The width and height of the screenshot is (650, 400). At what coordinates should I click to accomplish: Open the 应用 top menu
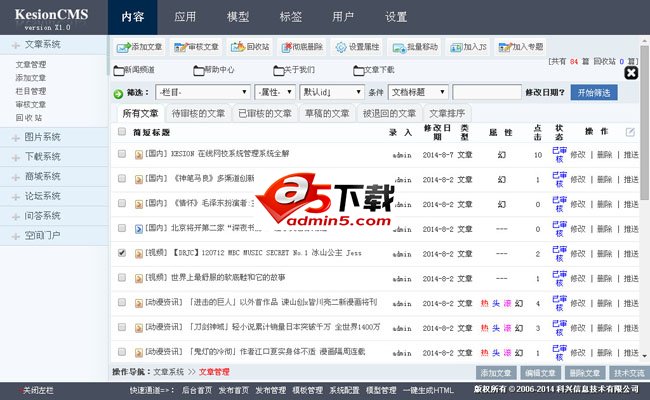pyautogui.click(x=185, y=17)
